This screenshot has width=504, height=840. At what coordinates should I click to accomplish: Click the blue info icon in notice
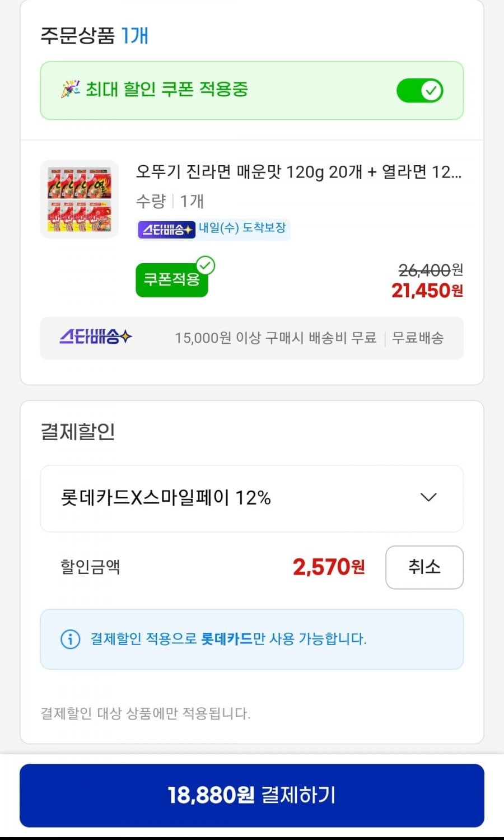click(70, 639)
